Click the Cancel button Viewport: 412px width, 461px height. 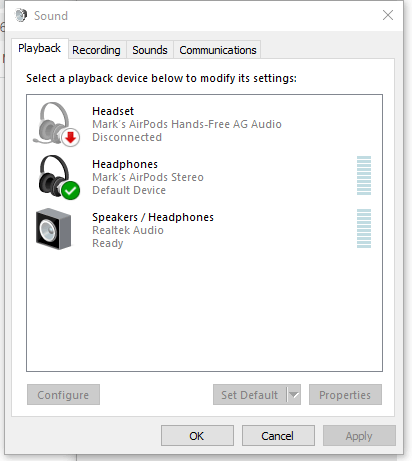278,436
